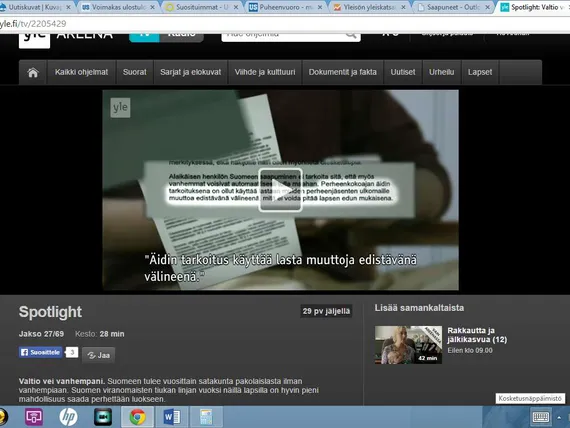Close the Puheenvuoro tab

(320, 7)
